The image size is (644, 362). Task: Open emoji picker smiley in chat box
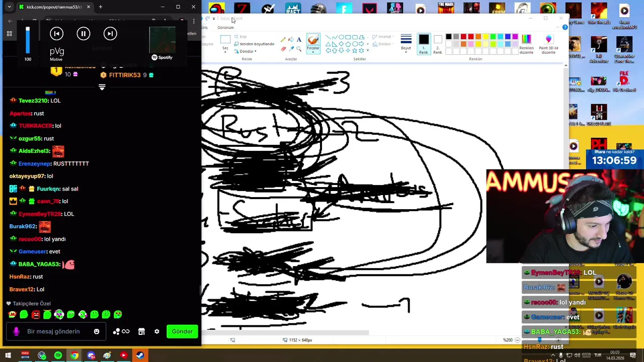coord(97,331)
